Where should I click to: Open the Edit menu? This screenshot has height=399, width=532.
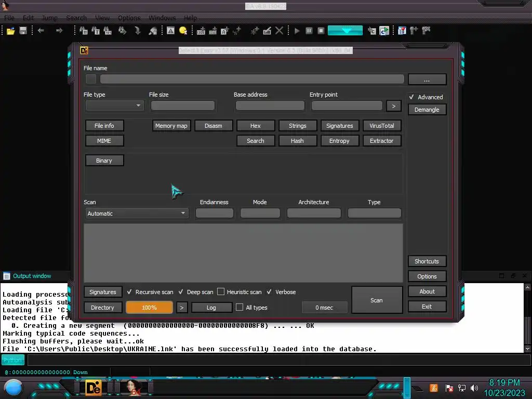28,18
